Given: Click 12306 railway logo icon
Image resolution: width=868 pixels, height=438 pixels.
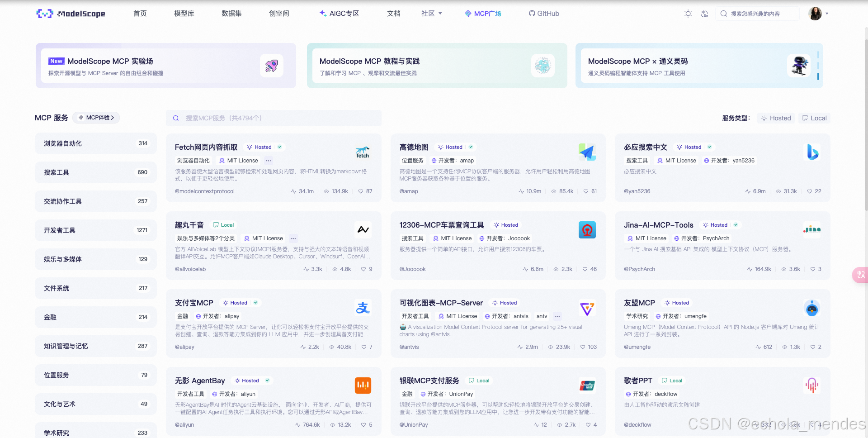Looking at the screenshot, I should (587, 230).
